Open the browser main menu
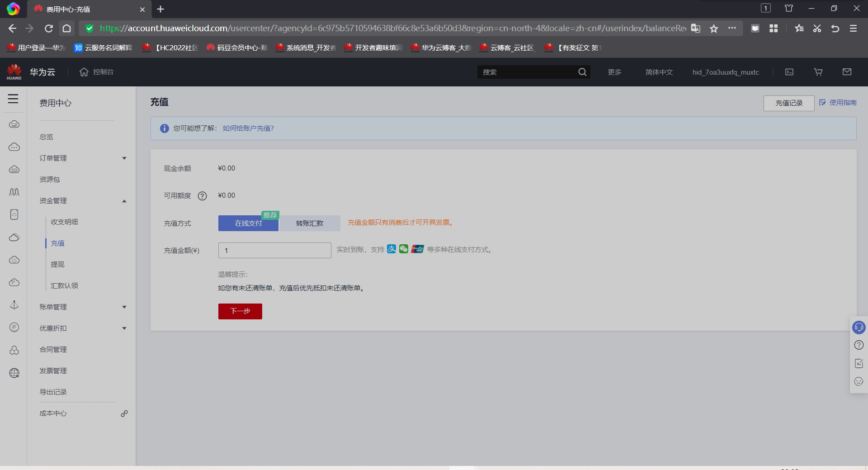 [853, 28]
